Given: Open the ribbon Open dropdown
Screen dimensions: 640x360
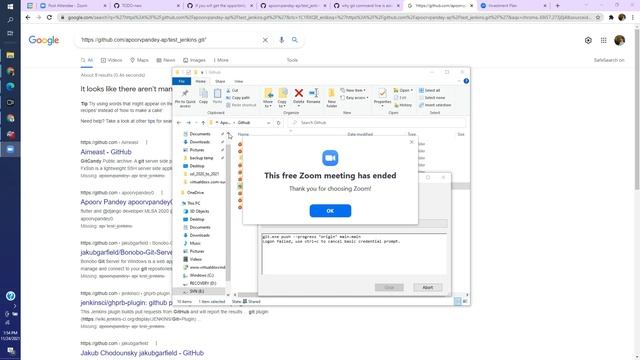Looking at the screenshot, I should pos(403,90).
